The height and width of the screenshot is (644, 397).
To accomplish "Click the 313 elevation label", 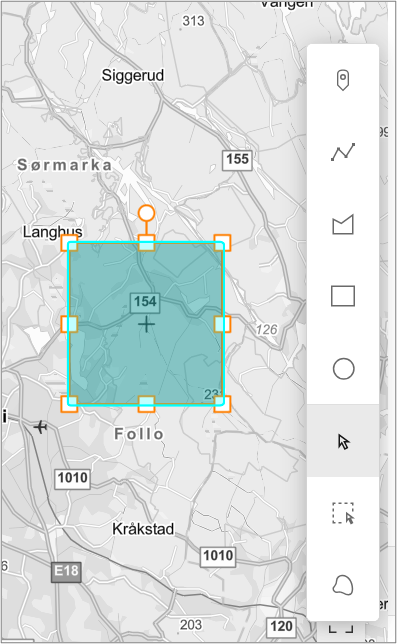I will pos(193,21).
